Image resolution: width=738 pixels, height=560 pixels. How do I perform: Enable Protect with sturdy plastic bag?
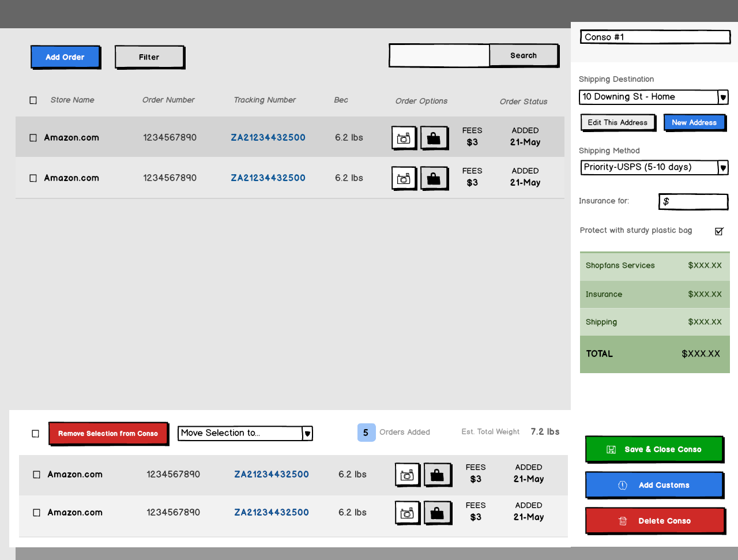point(718,231)
